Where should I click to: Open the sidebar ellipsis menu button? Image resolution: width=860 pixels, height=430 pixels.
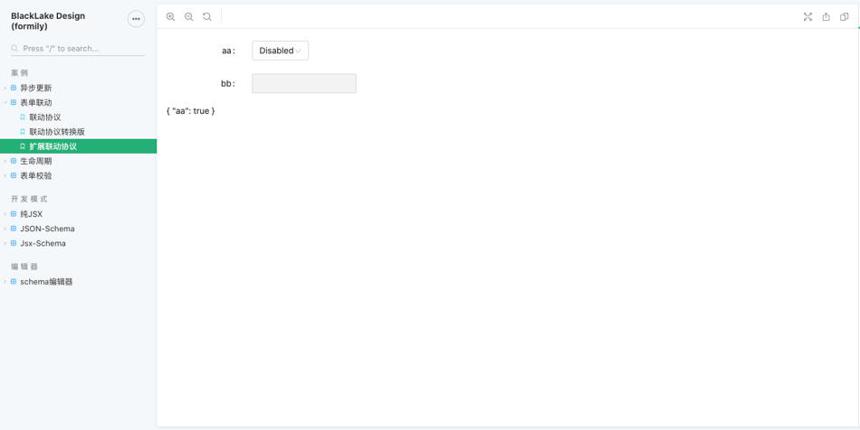(136, 19)
